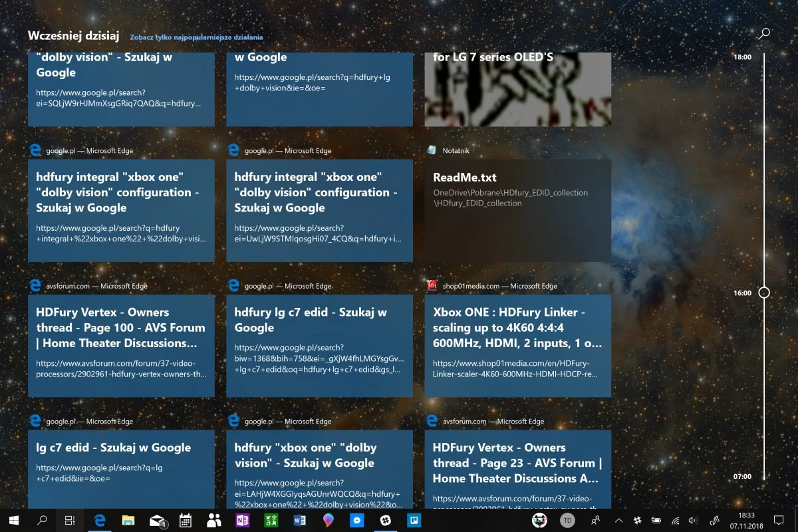Screen dimensions: 798x532
Task: Open the timeline search magnifier icon
Action: (764, 33)
